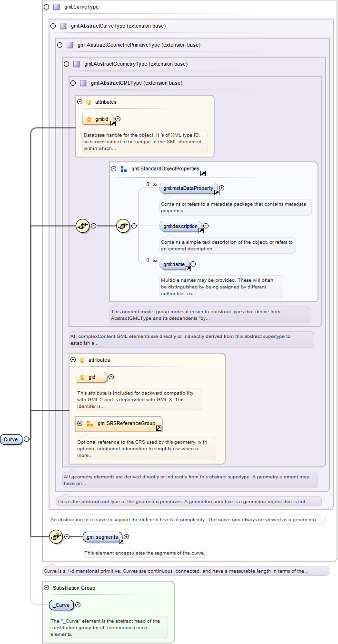Expand the gml:SRSReferenceGroup
This screenshot has height=644, width=338.
click(x=80, y=423)
